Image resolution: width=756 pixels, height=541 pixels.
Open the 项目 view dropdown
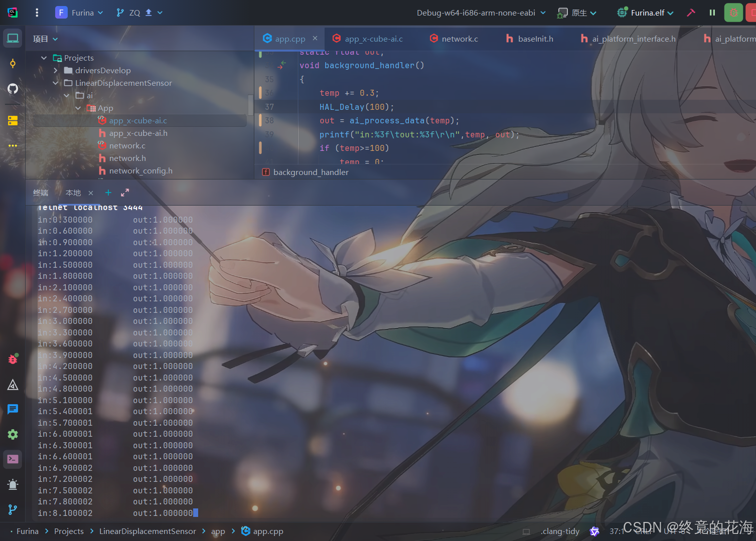46,39
